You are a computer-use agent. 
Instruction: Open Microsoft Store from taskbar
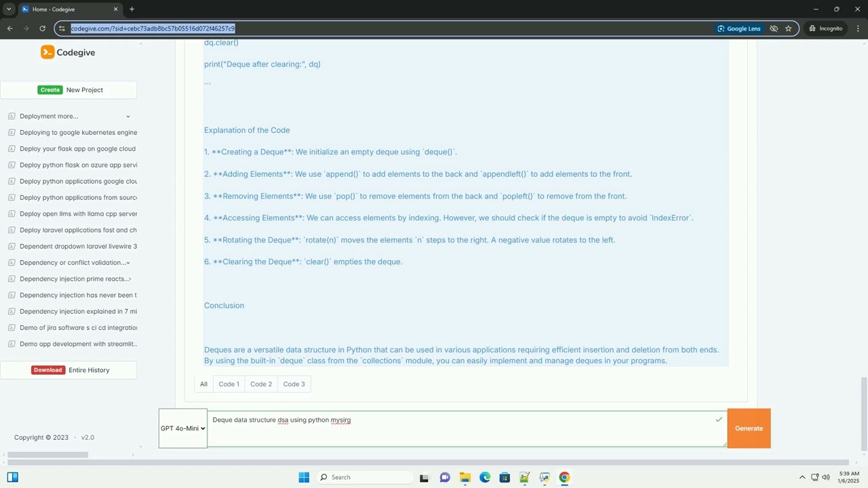pyautogui.click(x=505, y=477)
